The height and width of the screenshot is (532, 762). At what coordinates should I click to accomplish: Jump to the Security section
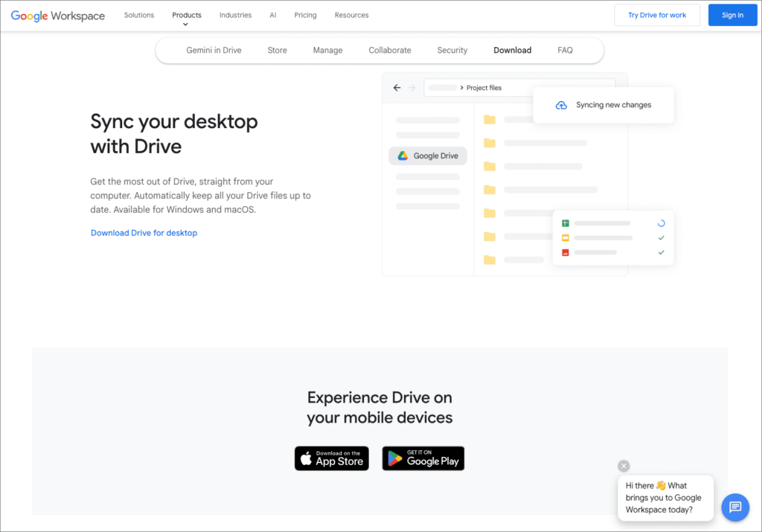tap(452, 50)
